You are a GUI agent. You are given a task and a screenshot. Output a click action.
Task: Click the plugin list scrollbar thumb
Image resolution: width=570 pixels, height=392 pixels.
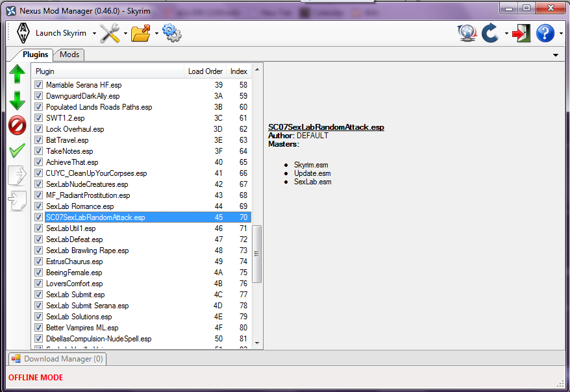257,254
